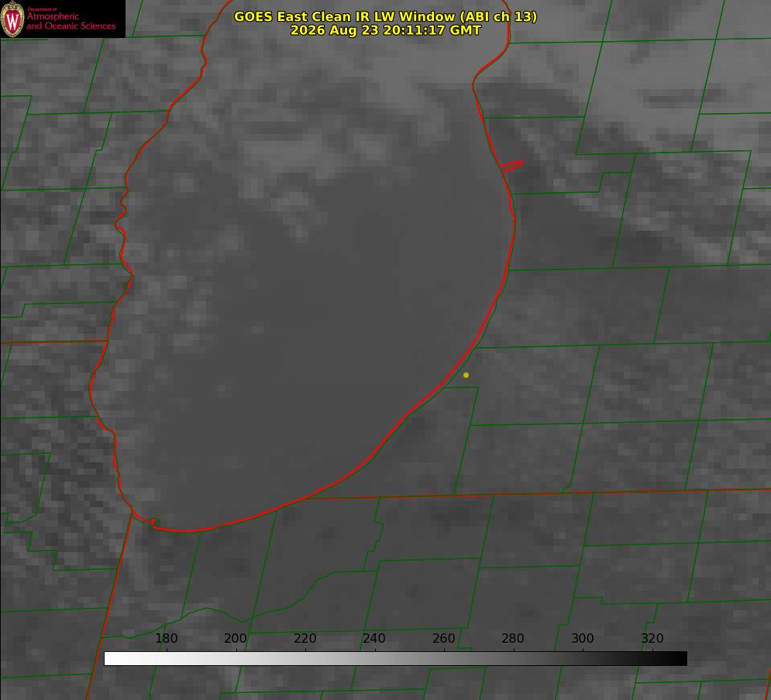This screenshot has width=771, height=700.
Task: Click the yellow dot marker near the shoreline
Action: pos(466,375)
